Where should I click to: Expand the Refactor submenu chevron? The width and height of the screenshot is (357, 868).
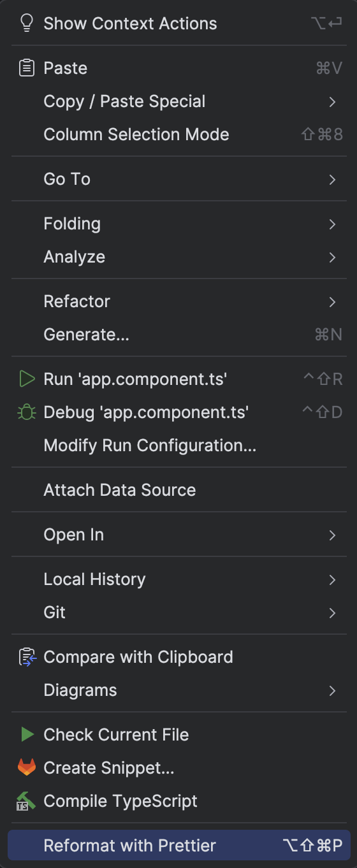click(x=332, y=301)
